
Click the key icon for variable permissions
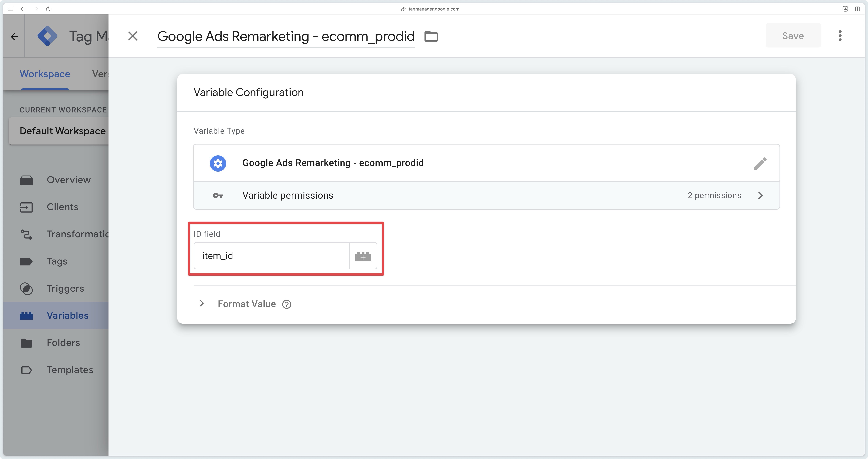pos(218,196)
